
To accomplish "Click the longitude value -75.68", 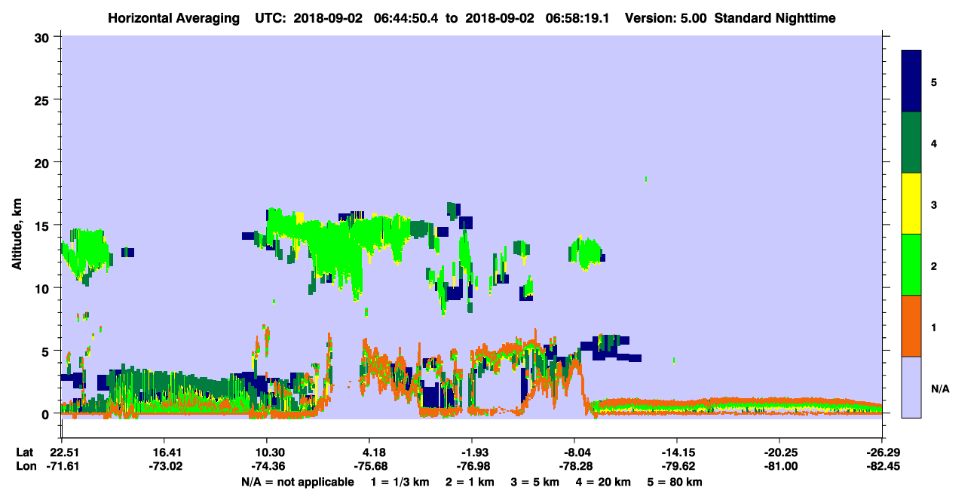I will [x=369, y=466].
